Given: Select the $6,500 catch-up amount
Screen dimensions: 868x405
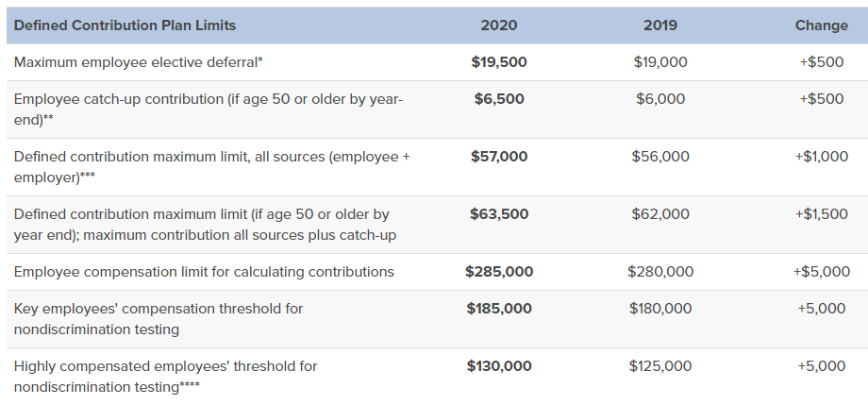Looking at the screenshot, I should coord(499,99).
